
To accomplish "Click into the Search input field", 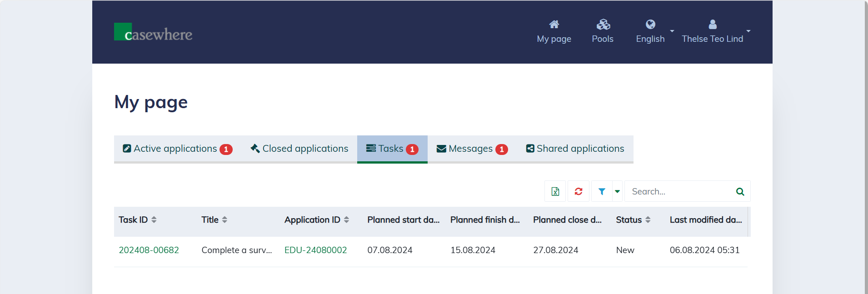I will click(x=679, y=191).
